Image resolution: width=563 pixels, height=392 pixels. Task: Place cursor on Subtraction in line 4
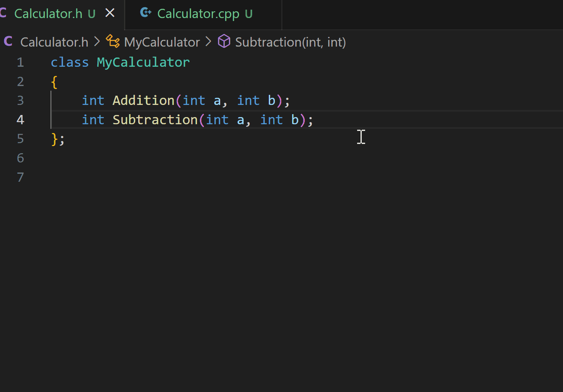point(155,120)
